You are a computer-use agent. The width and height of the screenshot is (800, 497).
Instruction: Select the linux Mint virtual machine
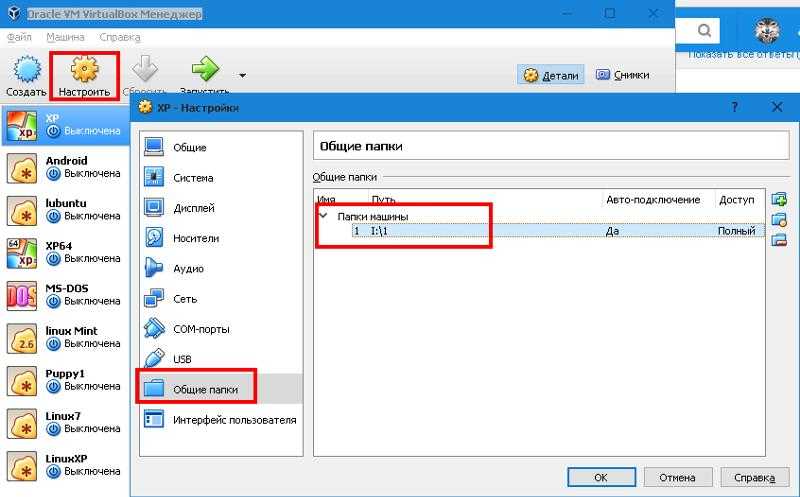pos(65,338)
